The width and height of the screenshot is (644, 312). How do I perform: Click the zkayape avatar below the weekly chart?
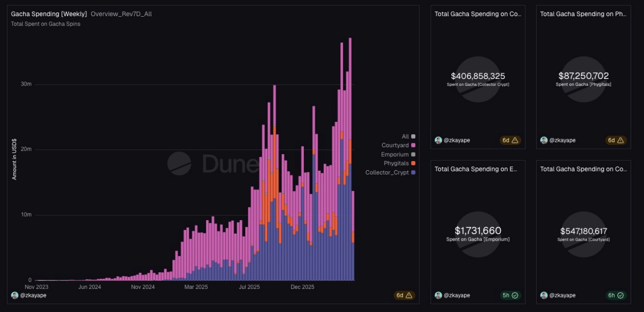14,295
